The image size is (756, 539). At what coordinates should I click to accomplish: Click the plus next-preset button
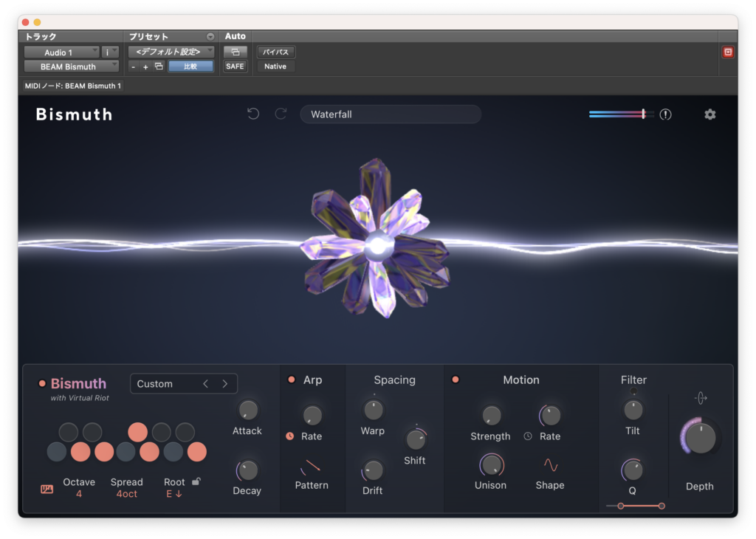point(145,67)
